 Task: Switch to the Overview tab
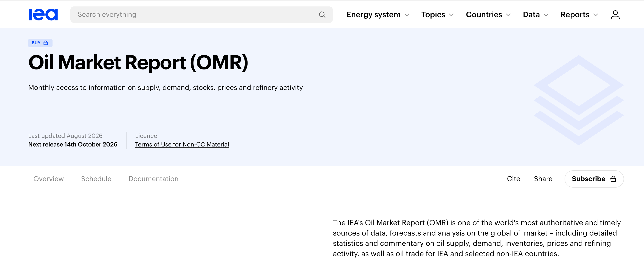(x=48, y=179)
